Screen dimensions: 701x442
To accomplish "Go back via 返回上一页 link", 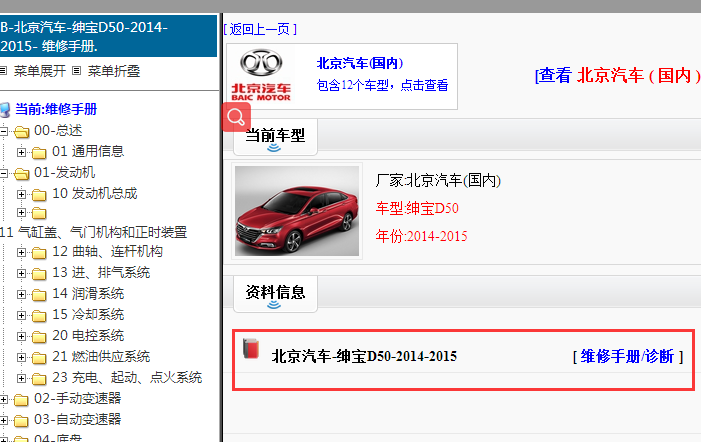I will 260,29.
